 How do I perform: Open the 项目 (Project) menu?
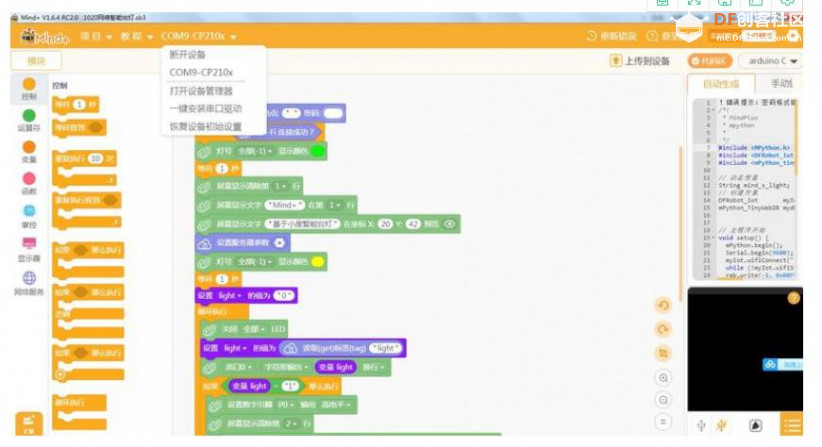(96, 37)
